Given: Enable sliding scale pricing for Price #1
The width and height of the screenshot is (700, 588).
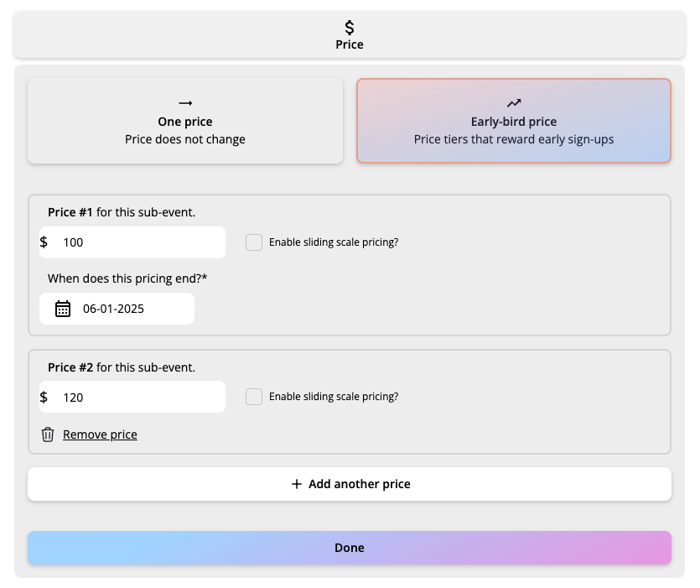Looking at the screenshot, I should [254, 242].
